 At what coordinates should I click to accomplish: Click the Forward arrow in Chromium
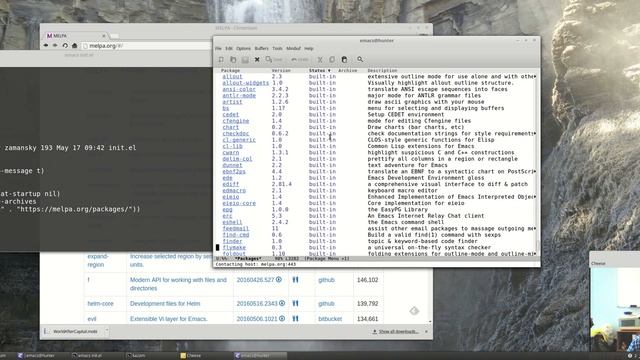coord(55,46)
